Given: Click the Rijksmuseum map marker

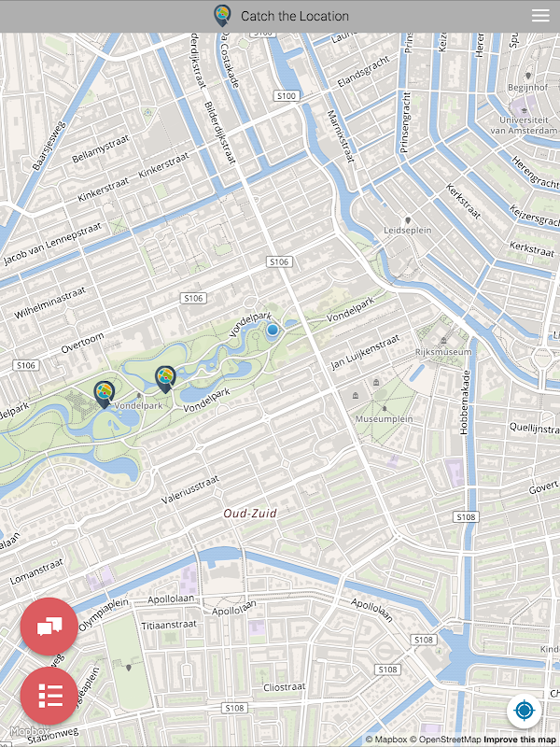Looking at the screenshot, I should coord(444,340).
